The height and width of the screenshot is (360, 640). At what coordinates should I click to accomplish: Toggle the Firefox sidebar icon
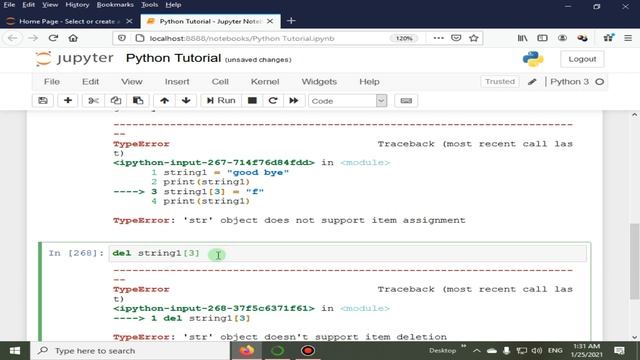(542, 38)
